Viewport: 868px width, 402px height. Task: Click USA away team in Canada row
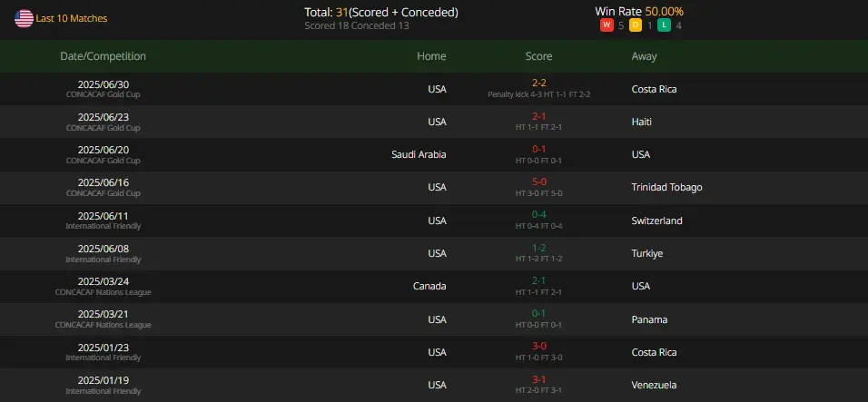point(640,286)
